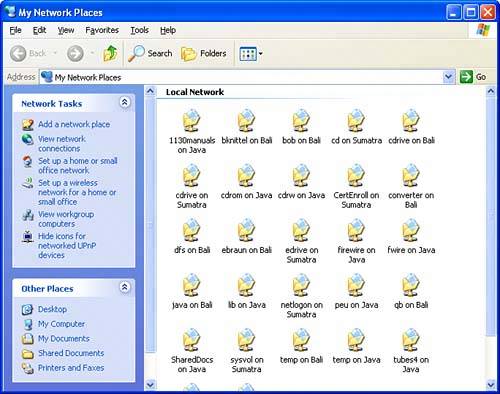Viewport: 500px width, 394px height.
Task: Open the Edit menu
Action: click(39, 30)
